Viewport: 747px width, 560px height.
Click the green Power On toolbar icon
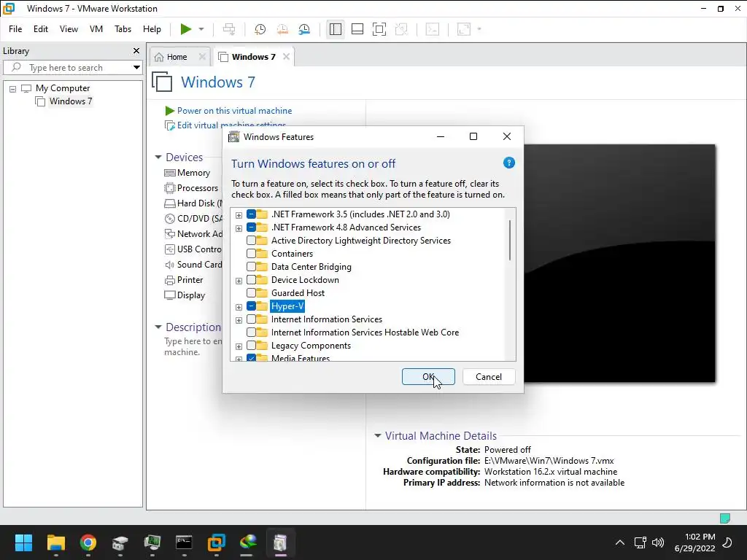(x=186, y=29)
